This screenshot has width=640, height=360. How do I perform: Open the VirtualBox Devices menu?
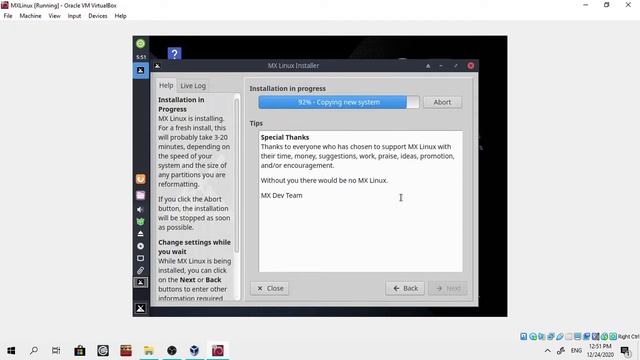click(98, 16)
